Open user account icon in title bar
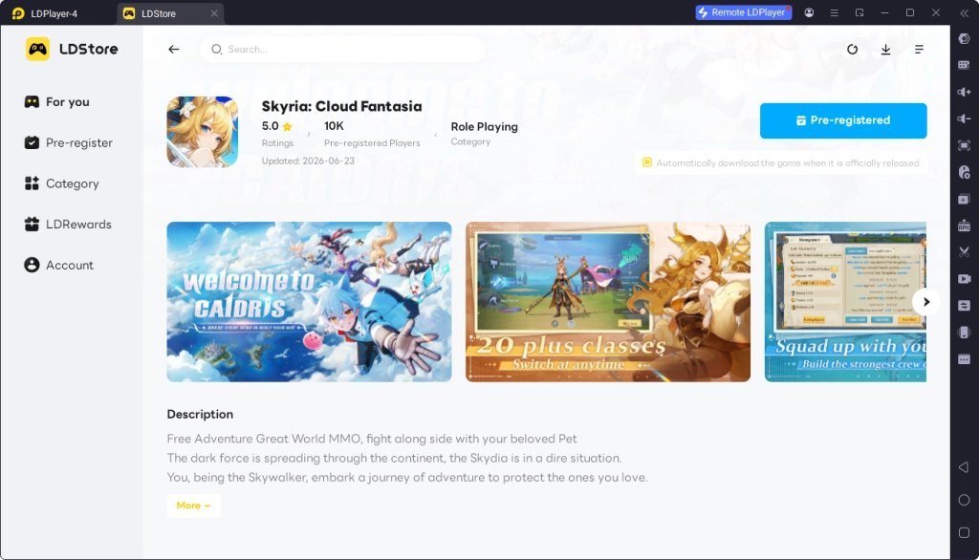 pos(809,12)
